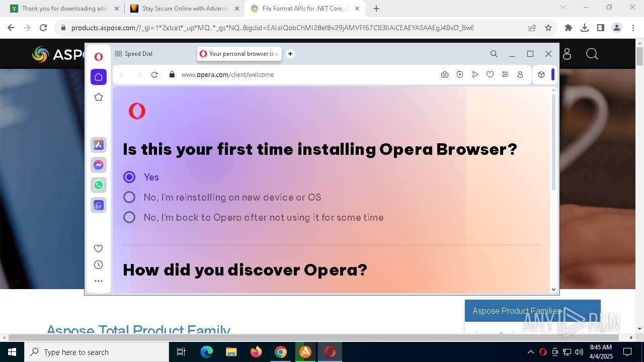Click the Opera page vertical scrollbar thumb

553,142
